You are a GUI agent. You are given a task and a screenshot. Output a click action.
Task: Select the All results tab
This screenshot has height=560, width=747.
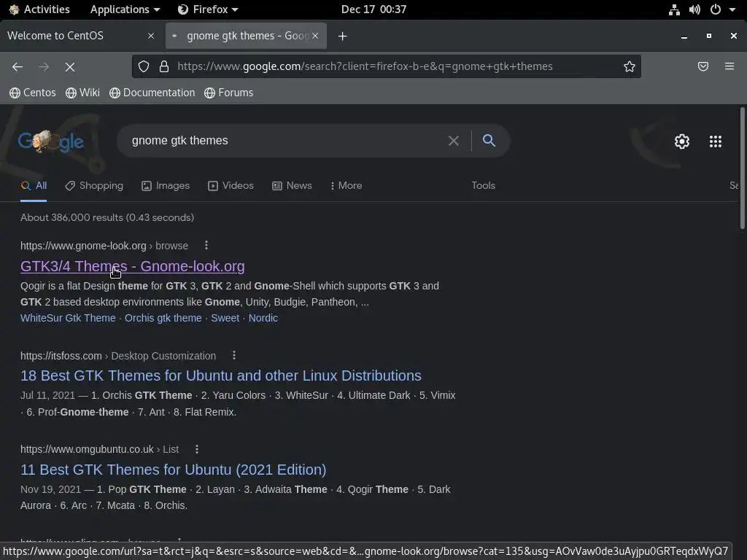[34, 186]
